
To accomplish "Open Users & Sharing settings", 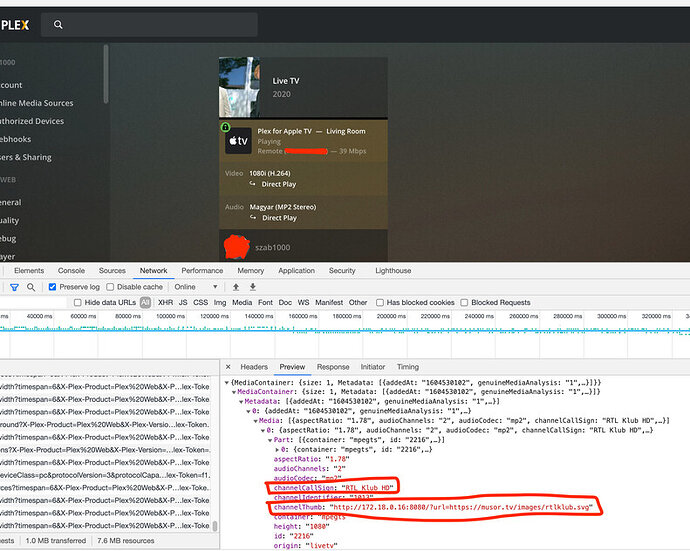I will (x=26, y=157).
